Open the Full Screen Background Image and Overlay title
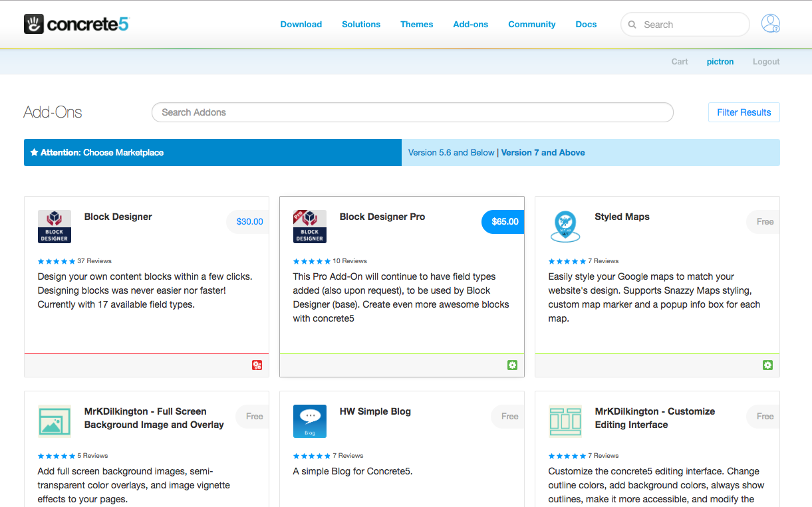Image resolution: width=812 pixels, height=507 pixels. (x=154, y=418)
